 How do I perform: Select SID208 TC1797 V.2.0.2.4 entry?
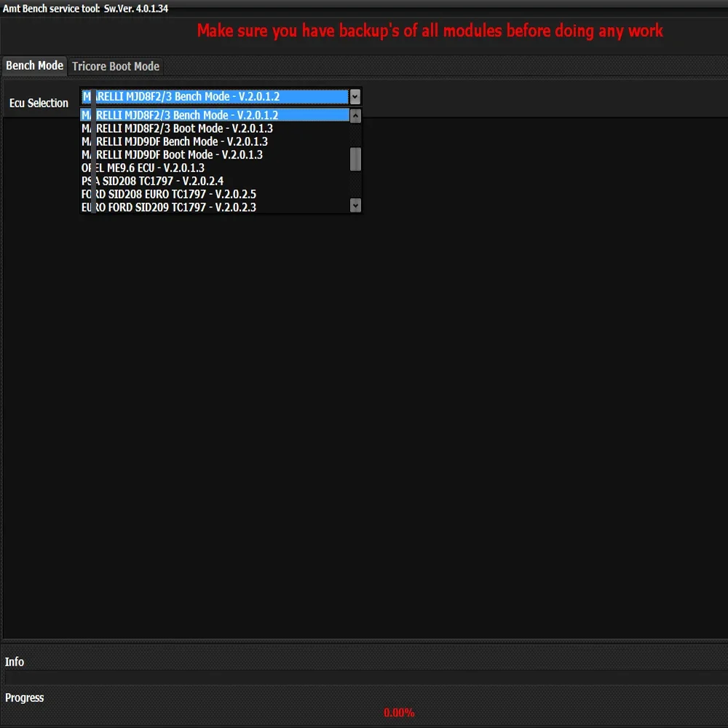tap(215, 181)
